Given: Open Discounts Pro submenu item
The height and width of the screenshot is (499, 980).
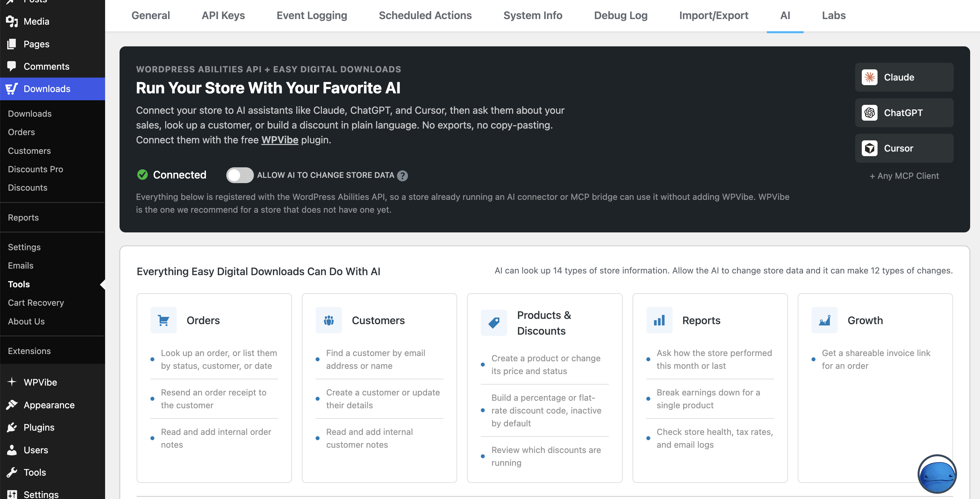Looking at the screenshot, I should click(x=35, y=169).
